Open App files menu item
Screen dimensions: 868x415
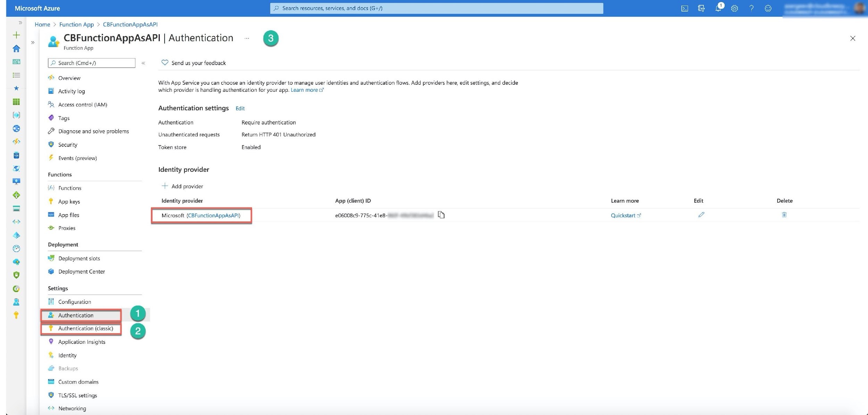tap(69, 215)
